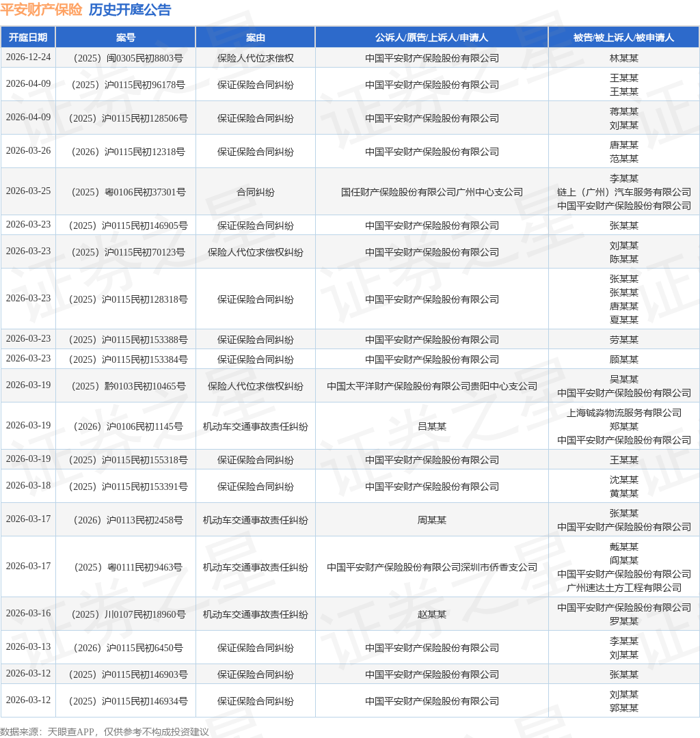The image size is (700, 738).
Task: Click defendant 黄某某
Action: (x=623, y=494)
